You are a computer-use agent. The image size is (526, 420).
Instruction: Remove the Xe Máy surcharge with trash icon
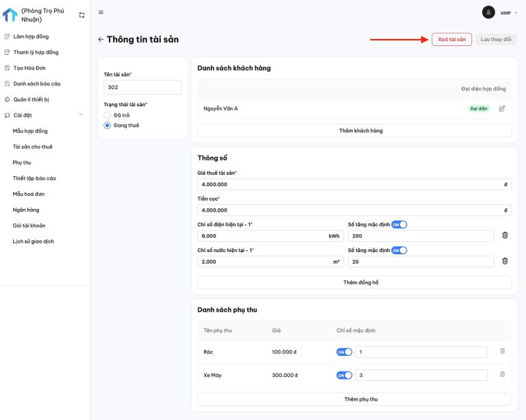(x=502, y=375)
